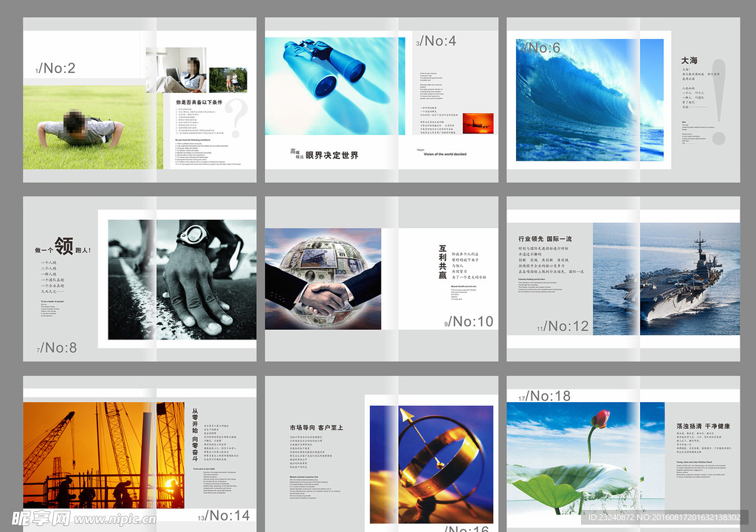756x532 pixels.
Task: Select the heading "眼界决定世界"
Action: tap(332, 155)
